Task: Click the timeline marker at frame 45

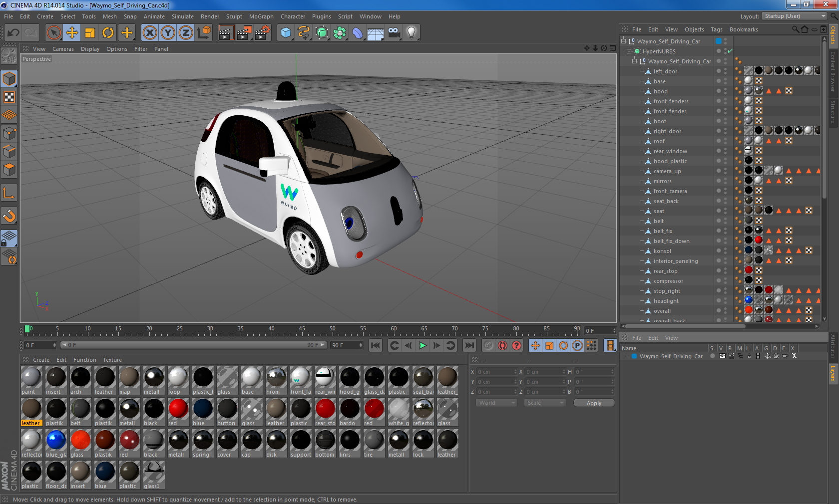Action: click(302, 329)
